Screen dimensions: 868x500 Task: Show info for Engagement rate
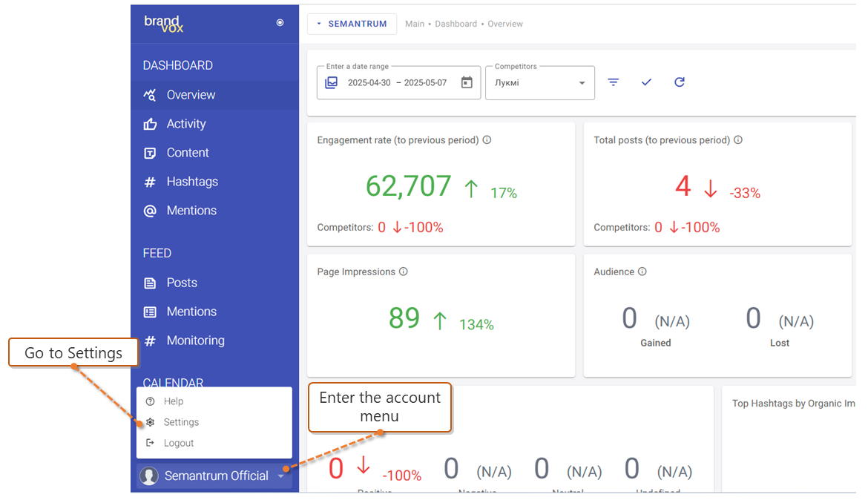pos(487,140)
